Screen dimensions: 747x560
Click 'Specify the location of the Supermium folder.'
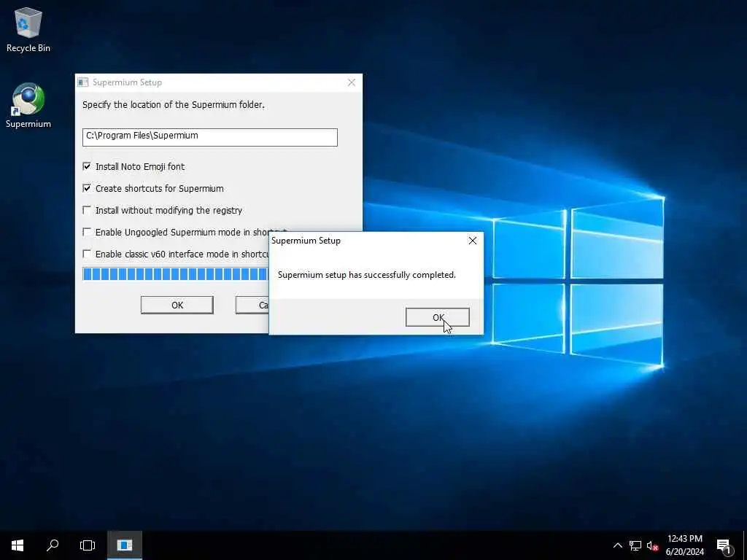tap(174, 105)
